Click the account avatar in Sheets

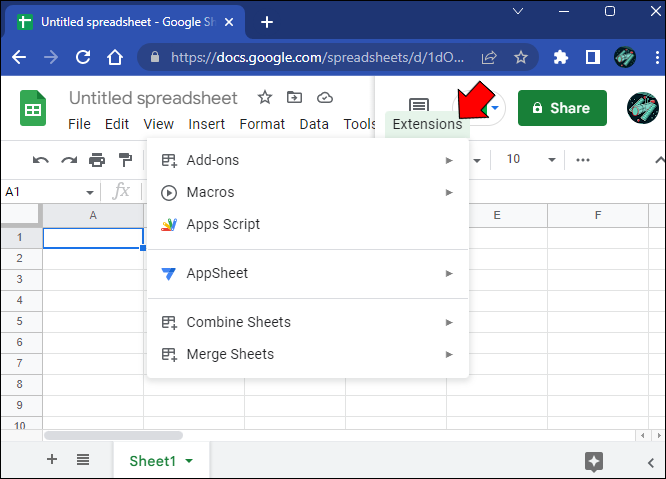[x=642, y=108]
